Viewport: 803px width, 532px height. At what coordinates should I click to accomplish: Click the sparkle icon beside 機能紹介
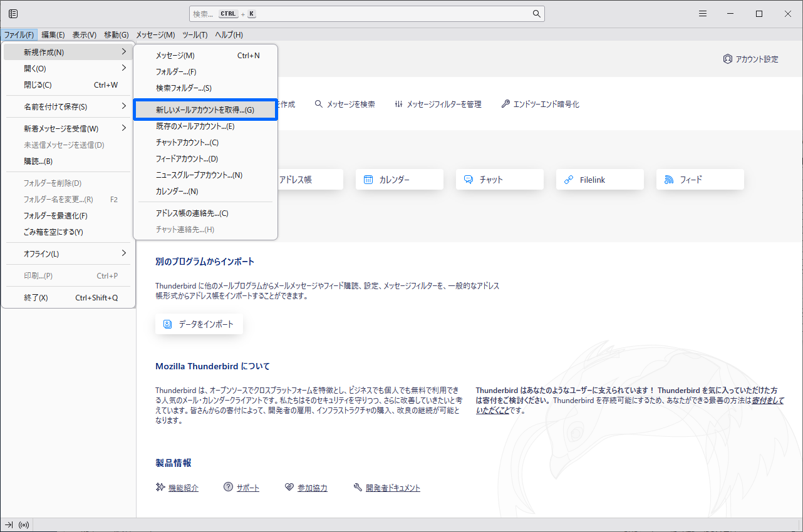(x=160, y=488)
